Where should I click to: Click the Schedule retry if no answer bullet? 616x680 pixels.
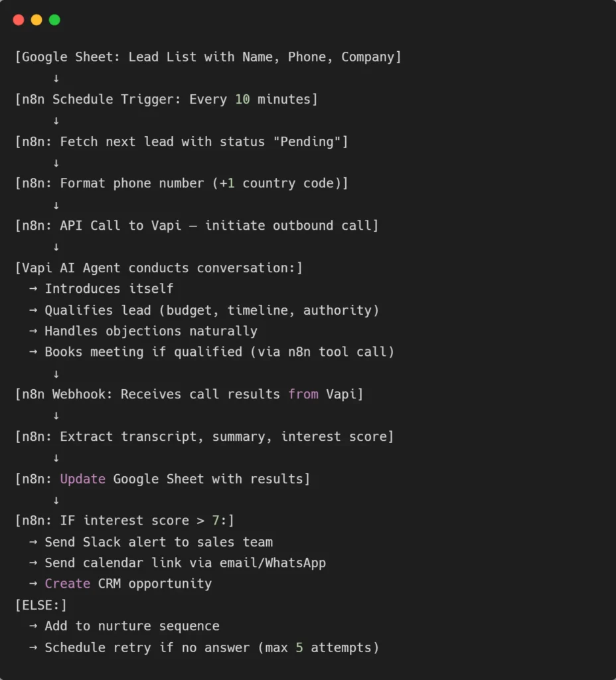coord(212,647)
